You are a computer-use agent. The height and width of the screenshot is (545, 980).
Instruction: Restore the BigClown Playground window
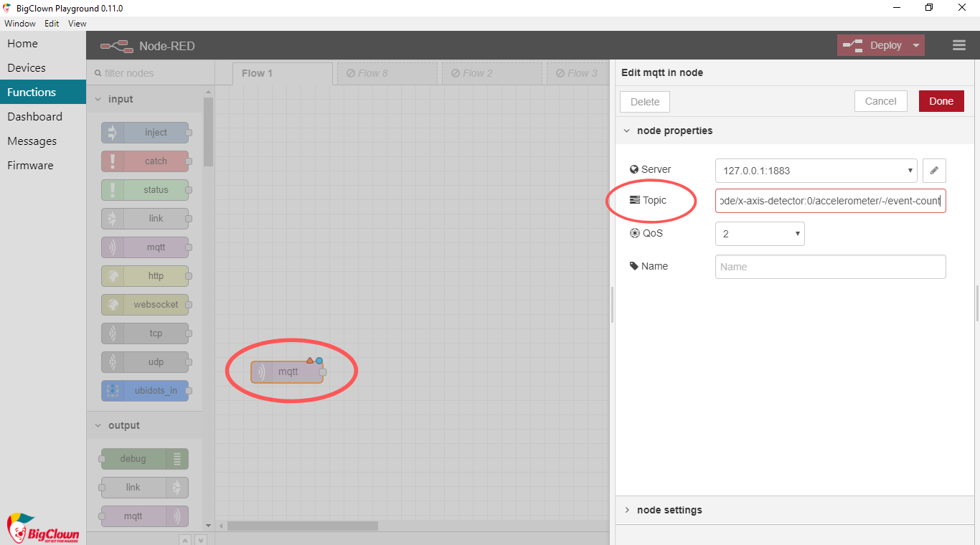click(929, 8)
